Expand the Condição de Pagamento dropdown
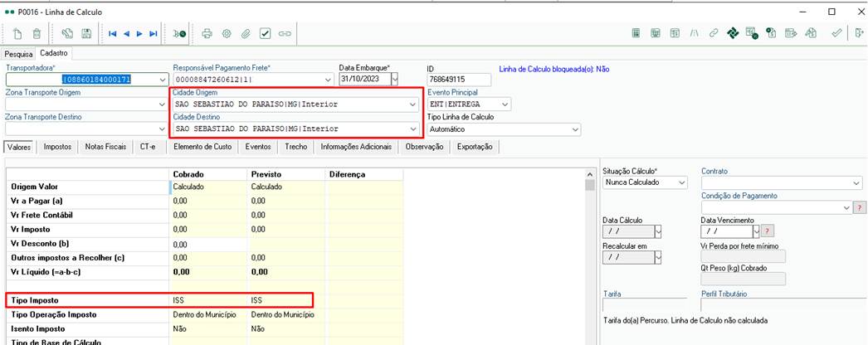The width and height of the screenshot is (868, 345). pos(846,207)
